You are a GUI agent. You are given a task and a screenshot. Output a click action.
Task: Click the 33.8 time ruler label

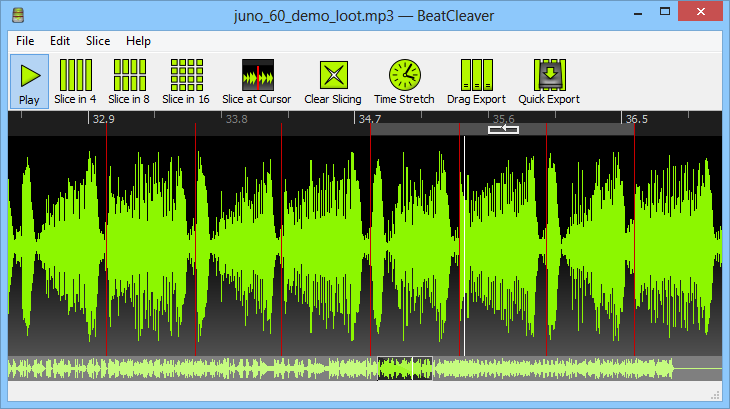click(x=237, y=119)
